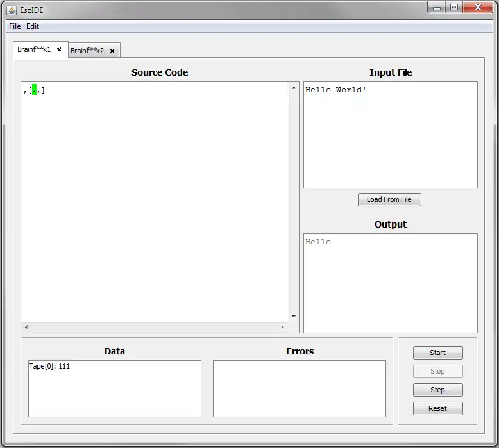
Task: Click the Output text area
Action: pos(391,283)
